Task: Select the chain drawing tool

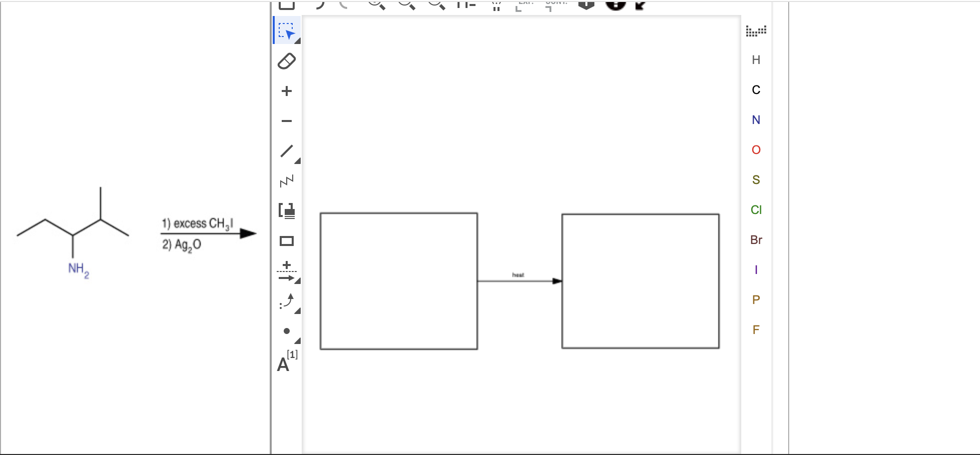Action: 286,181
